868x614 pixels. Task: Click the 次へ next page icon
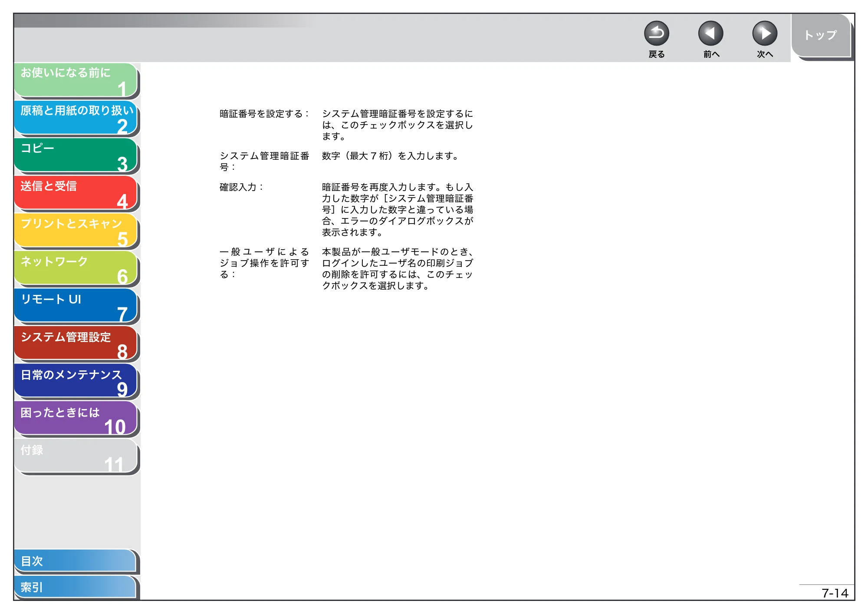tap(764, 33)
